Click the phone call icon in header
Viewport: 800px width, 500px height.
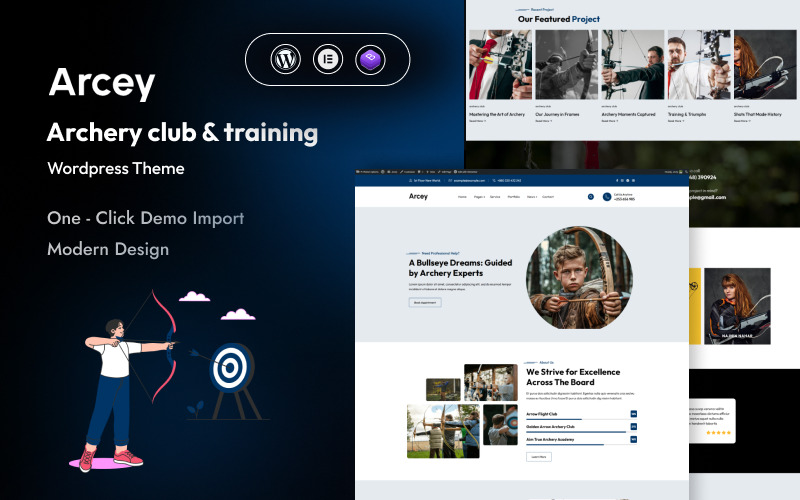[x=607, y=197]
